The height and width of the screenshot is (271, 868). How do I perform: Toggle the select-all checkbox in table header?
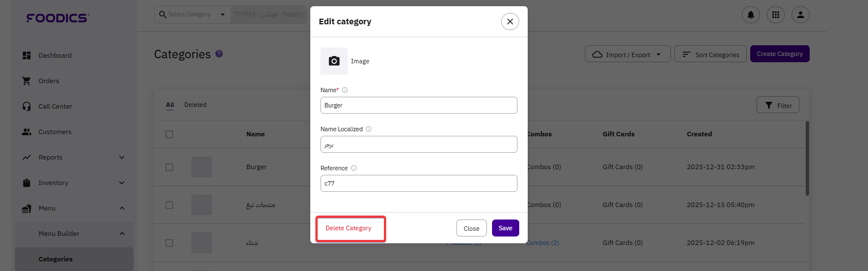pos(169,135)
